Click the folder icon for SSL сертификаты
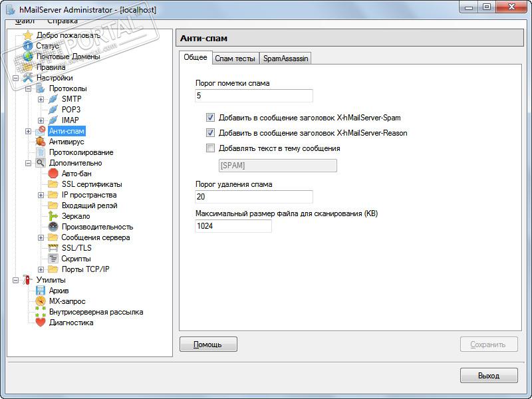The width and height of the screenshot is (532, 399). [53, 184]
